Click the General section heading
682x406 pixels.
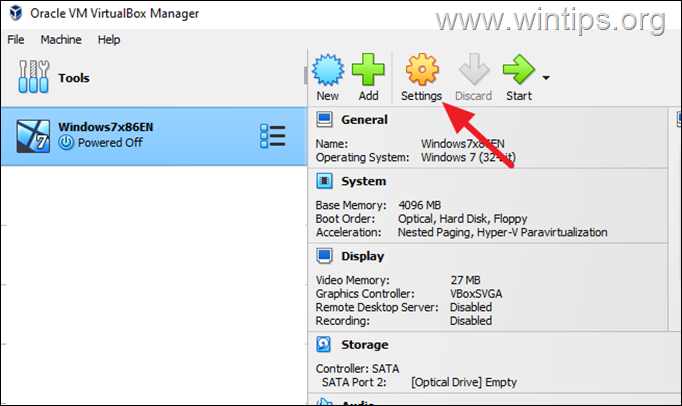[x=364, y=120]
